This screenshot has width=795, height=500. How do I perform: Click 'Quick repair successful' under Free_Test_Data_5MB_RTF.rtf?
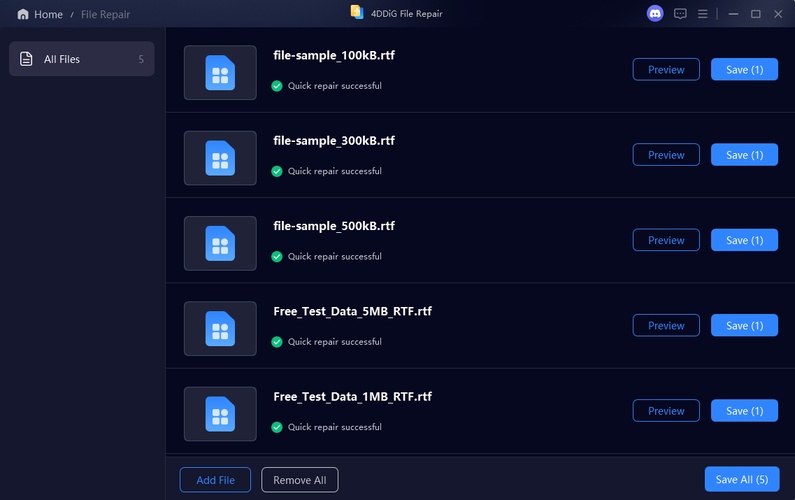[335, 341]
